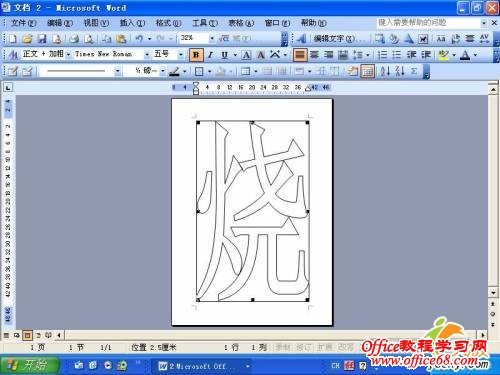Toggle Character Border button
This screenshot has width=500, height=375.
coord(246,55)
